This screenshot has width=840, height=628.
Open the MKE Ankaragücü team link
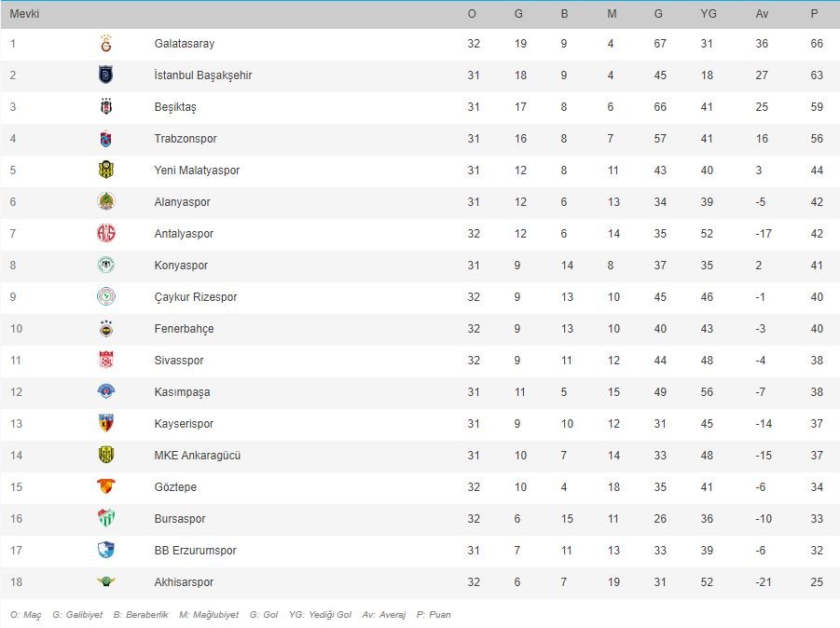point(198,456)
